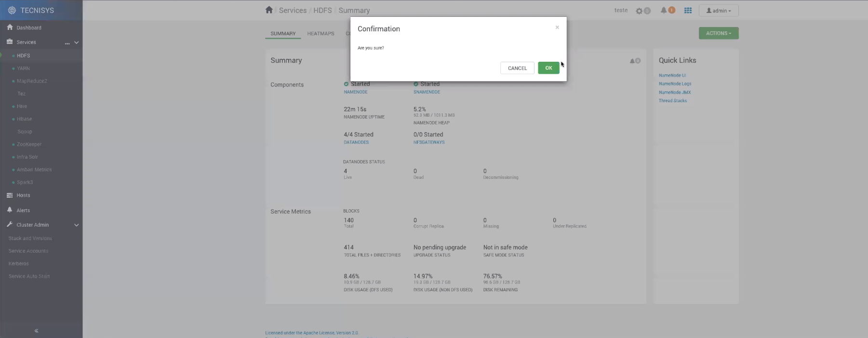Open Kerberos page
The height and width of the screenshot is (338, 868).
point(18,264)
